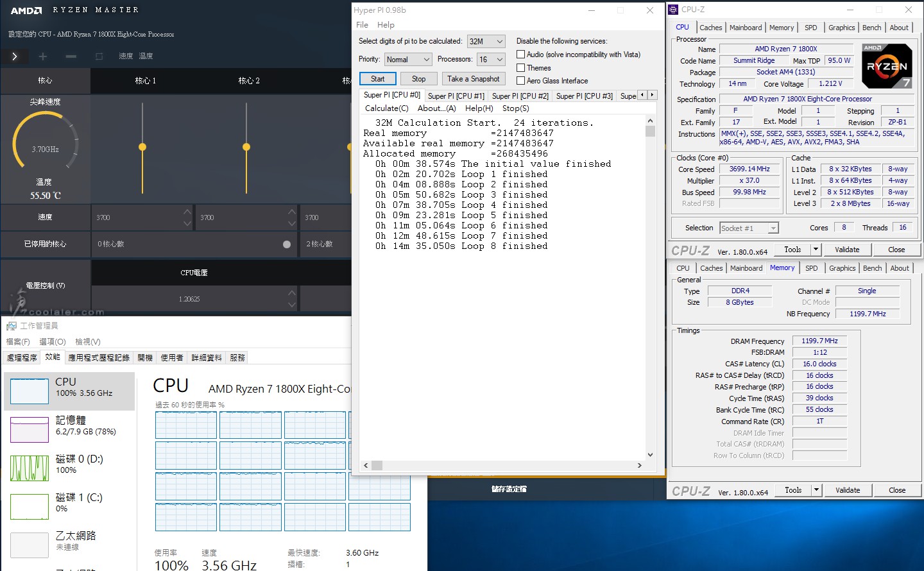Open Stop(S) menu in Super PI
The width and height of the screenshot is (924, 571).
tap(516, 108)
